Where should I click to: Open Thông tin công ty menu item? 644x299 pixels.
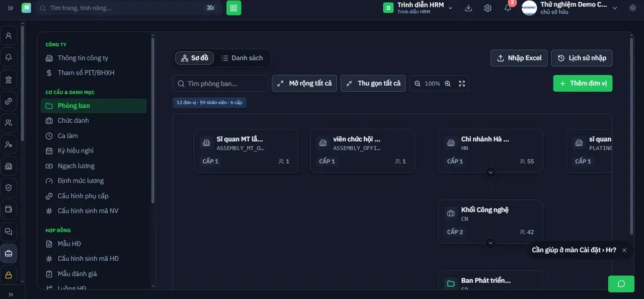click(94, 58)
